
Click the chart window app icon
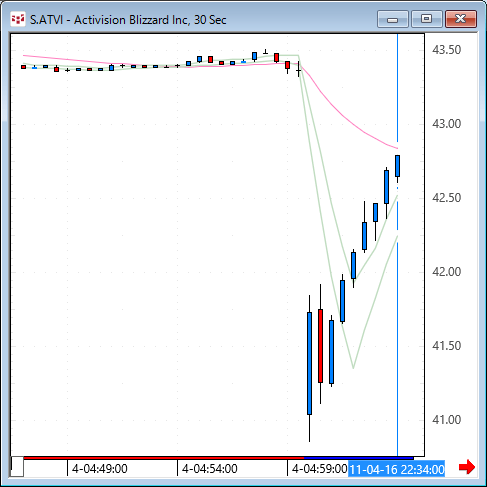pyautogui.click(x=18, y=19)
